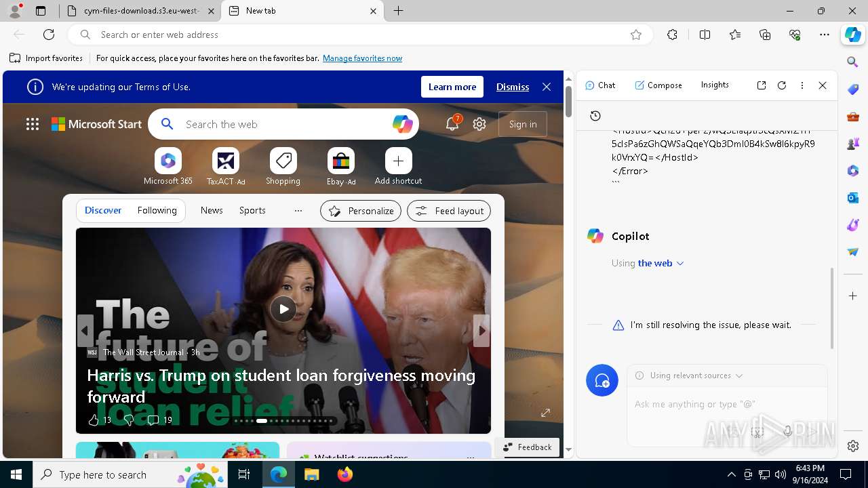The image size is (868, 488).
Task: Click Learn more on Terms banner
Action: click(452, 87)
